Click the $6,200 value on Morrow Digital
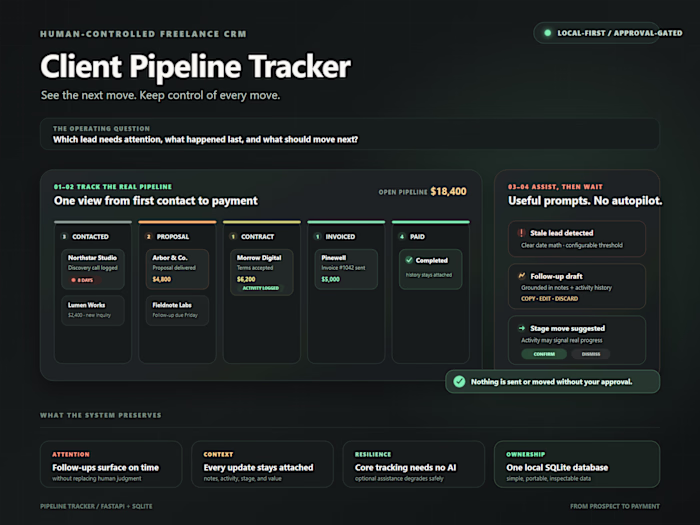The height and width of the screenshot is (525, 700). tap(246, 279)
